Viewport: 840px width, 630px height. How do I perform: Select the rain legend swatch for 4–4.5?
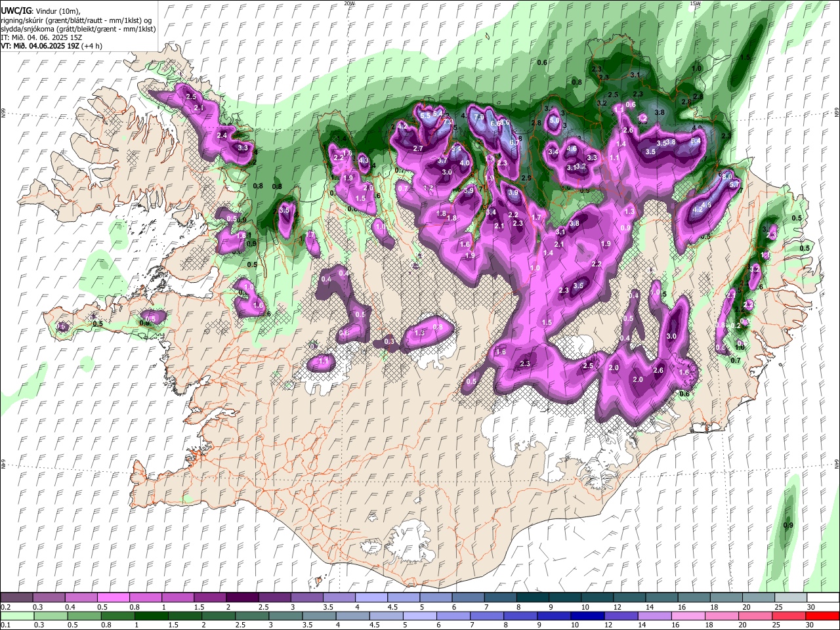click(352, 616)
